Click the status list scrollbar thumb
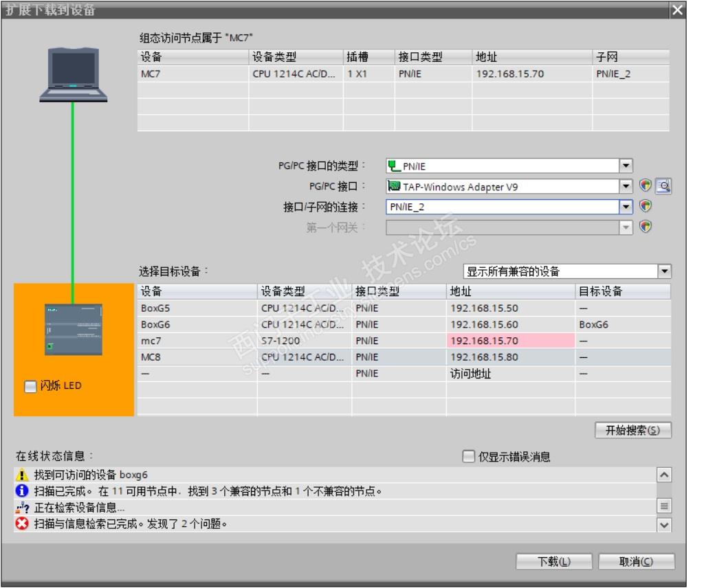Screen dimensions: 704x588 [664, 506]
